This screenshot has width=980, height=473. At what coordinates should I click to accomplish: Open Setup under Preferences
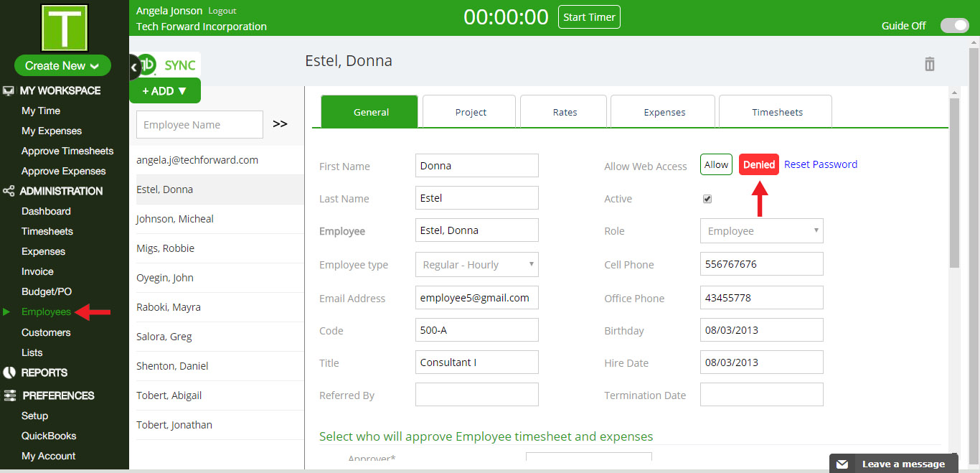(x=34, y=416)
